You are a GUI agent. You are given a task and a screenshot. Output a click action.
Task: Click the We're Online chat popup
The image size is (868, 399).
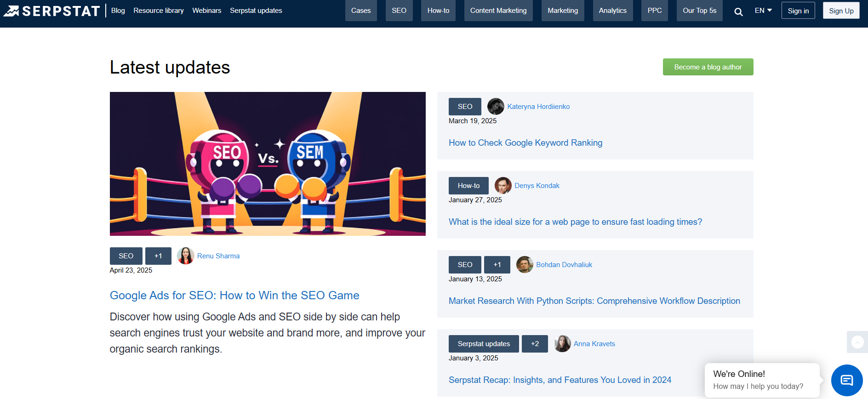tap(762, 380)
